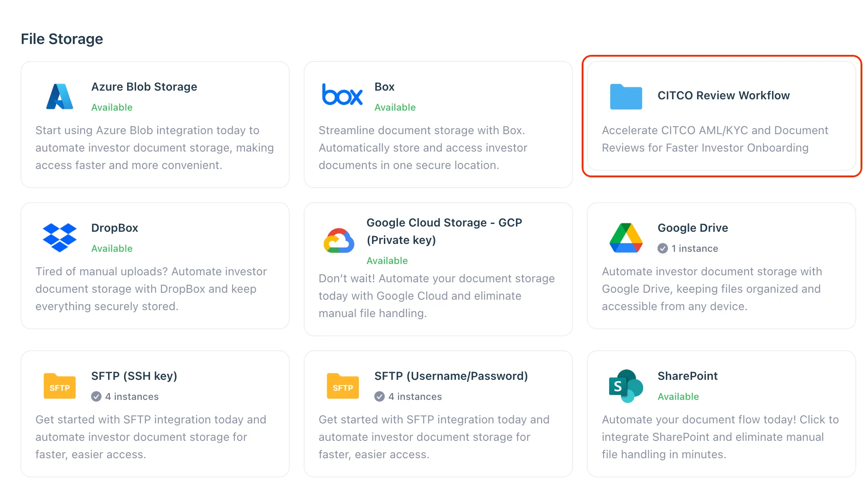Open the CITCO Review Workflow integration

pos(723,95)
